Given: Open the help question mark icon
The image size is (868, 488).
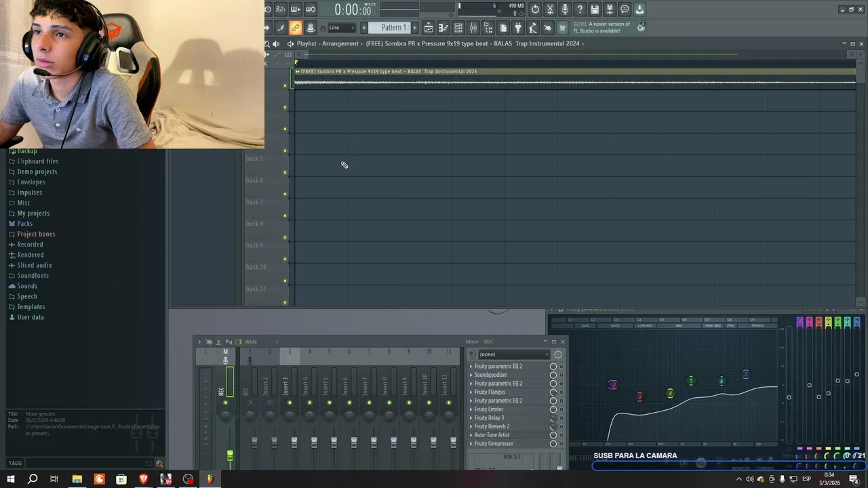Looking at the screenshot, I should (x=579, y=9).
